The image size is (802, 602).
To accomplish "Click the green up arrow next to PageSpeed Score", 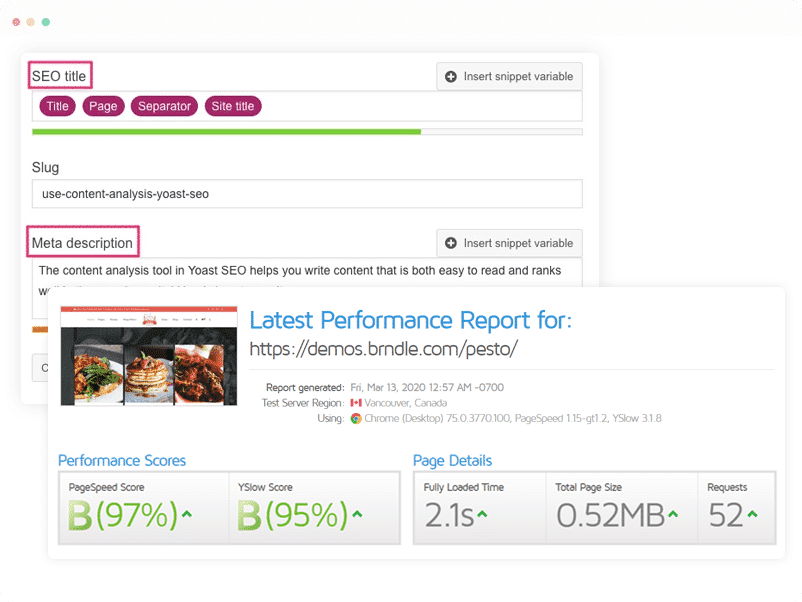I will (x=187, y=514).
